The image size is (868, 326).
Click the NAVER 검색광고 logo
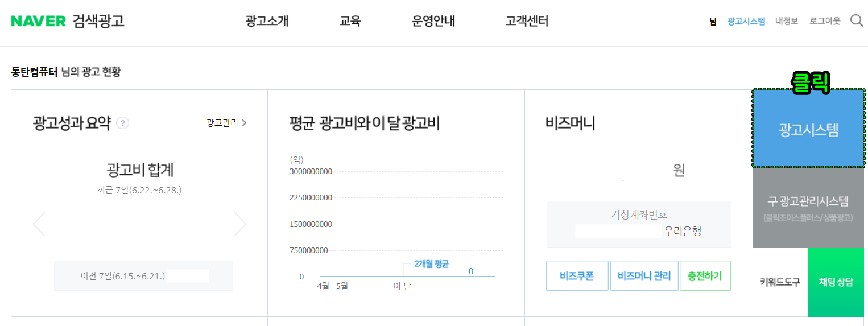[67, 22]
